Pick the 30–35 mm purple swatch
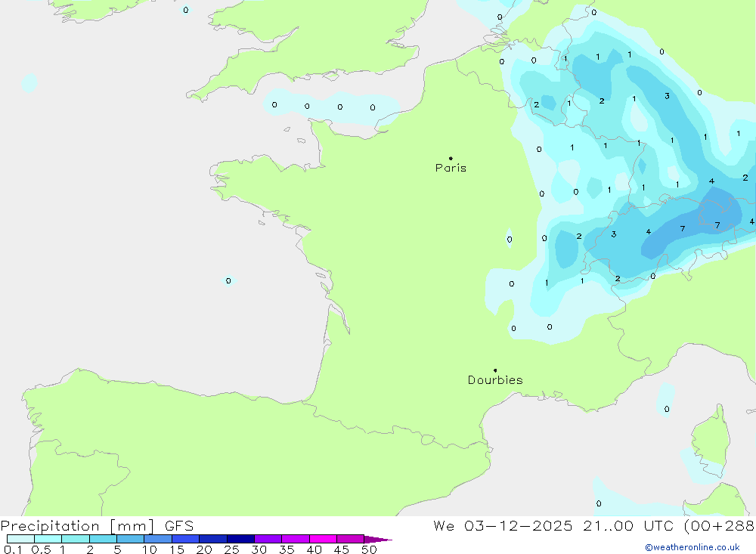 [268, 539]
